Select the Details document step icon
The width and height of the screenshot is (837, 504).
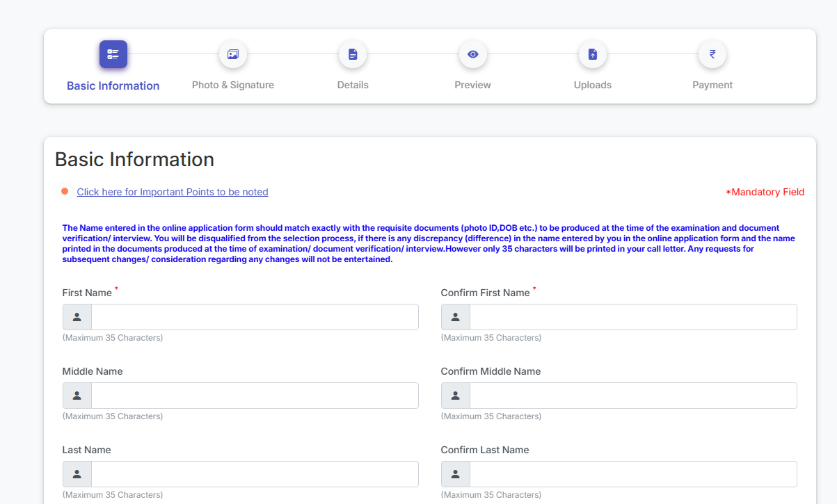pyautogui.click(x=353, y=54)
